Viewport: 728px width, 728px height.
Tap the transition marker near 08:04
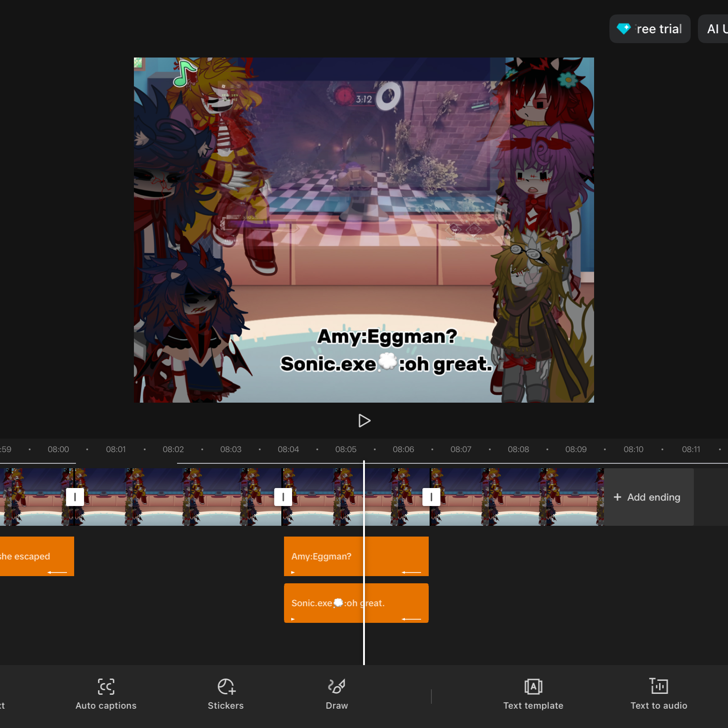(283, 497)
